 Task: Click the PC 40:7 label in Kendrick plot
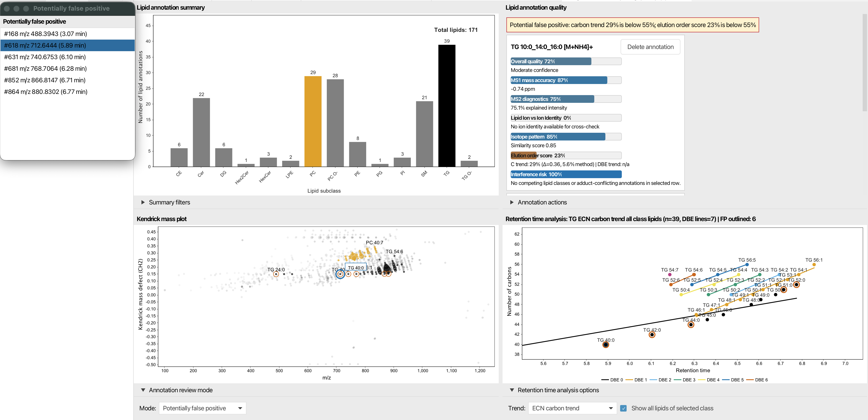click(x=374, y=242)
